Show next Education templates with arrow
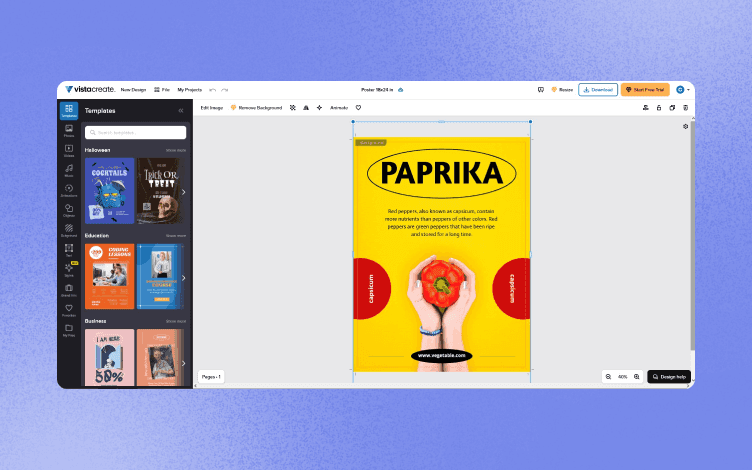The width and height of the screenshot is (752, 470). 183,278
